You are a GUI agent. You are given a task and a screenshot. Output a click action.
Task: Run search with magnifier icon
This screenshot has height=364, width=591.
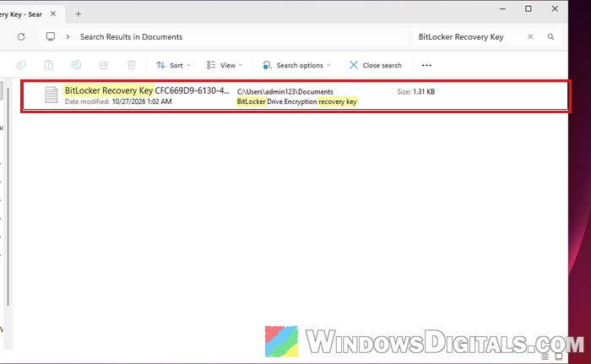[x=550, y=36]
